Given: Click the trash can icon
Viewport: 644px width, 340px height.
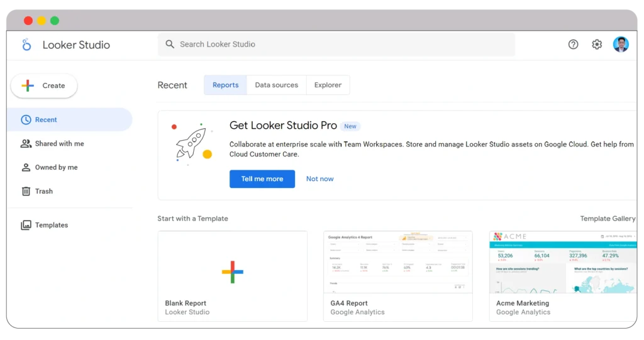Looking at the screenshot, I should tap(26, 191).
